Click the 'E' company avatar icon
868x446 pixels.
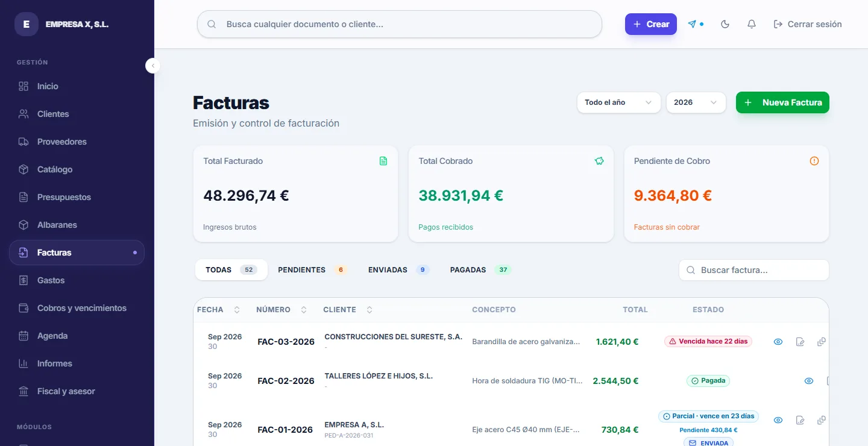26,24
